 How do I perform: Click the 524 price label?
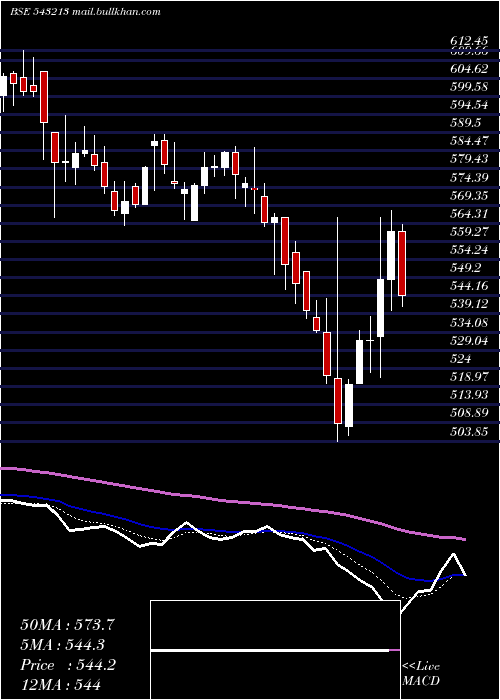click(461, 358)
